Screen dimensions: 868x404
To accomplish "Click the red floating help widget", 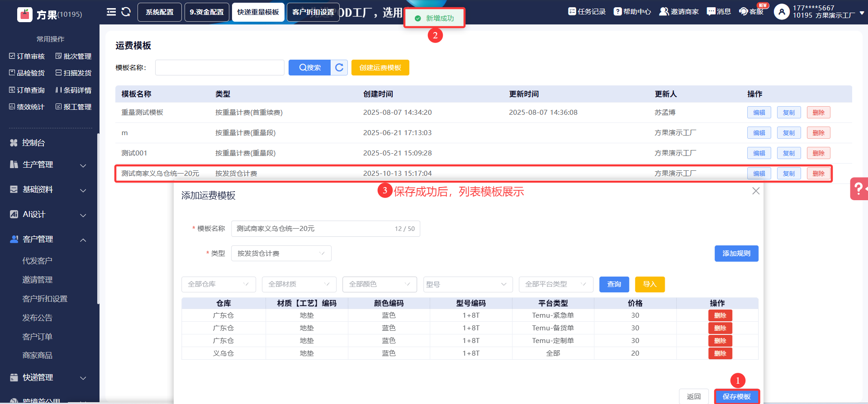I will coord(858,188).
